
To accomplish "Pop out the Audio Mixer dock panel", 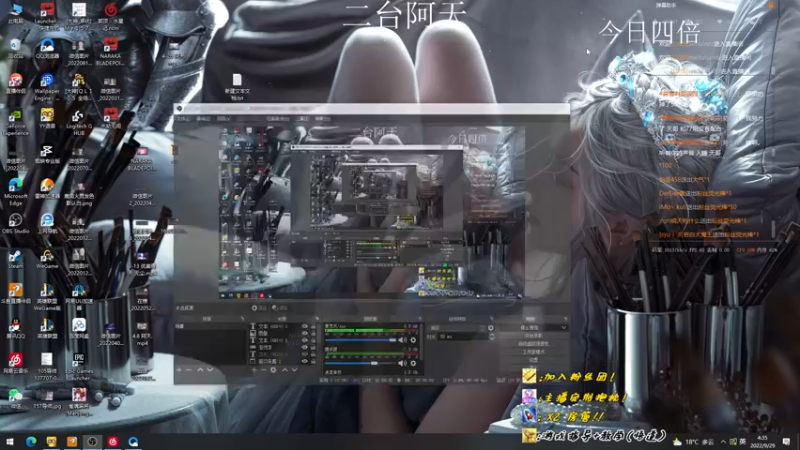I will 420,319.
